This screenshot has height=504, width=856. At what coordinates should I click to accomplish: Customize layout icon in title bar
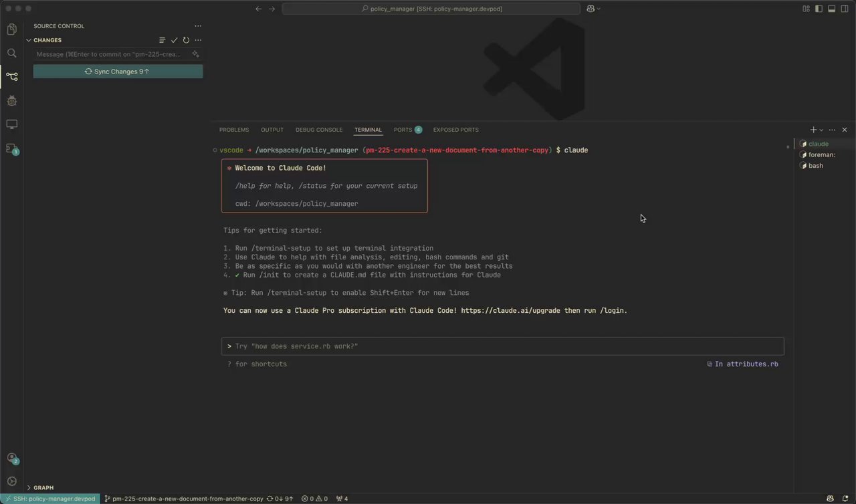807,9
